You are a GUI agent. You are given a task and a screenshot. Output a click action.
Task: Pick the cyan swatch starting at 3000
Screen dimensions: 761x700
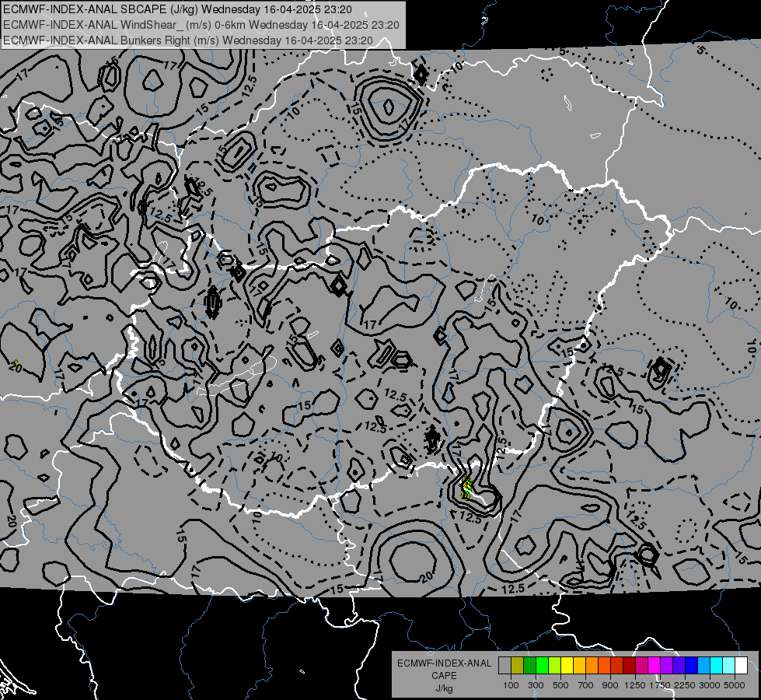coord(716,666)
